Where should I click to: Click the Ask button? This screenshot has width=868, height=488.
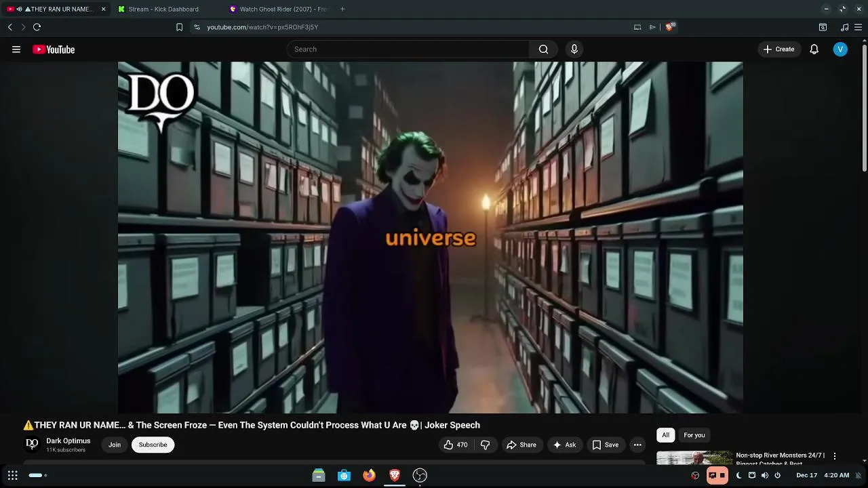[x=564, y=445]
